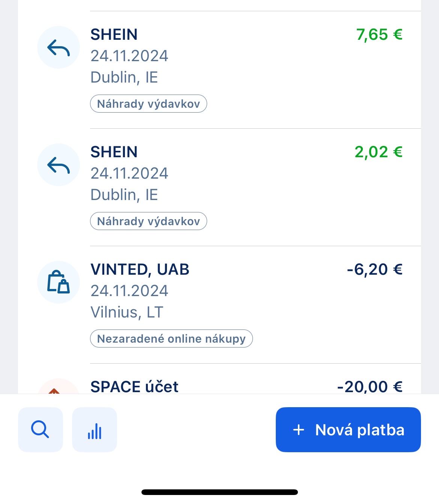The image size is (439, 504).
Task: Open the SHEIN transaction title with 2,02 €
Action: click(x=114, y=152)
